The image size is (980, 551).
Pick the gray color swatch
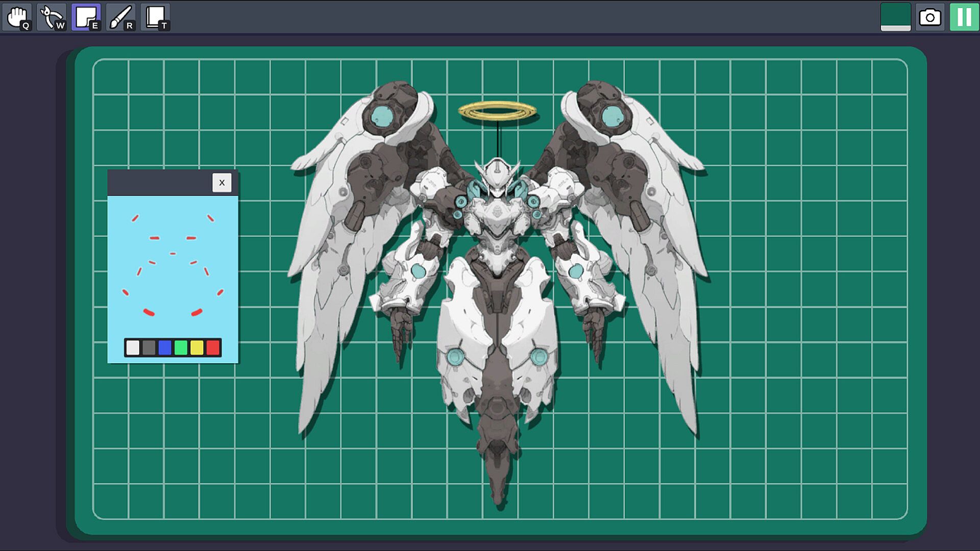coord(149,348)
